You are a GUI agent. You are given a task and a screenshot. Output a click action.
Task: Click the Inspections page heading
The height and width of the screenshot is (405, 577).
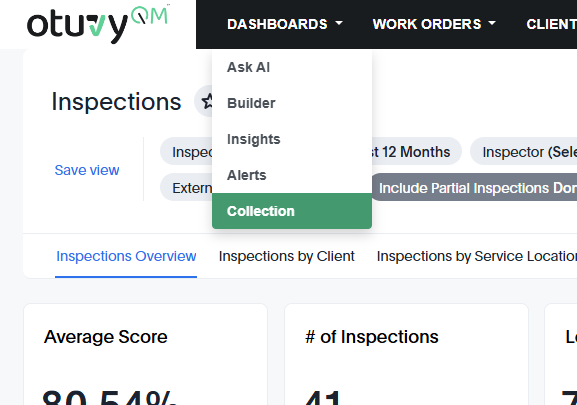(x=116, y=102)
